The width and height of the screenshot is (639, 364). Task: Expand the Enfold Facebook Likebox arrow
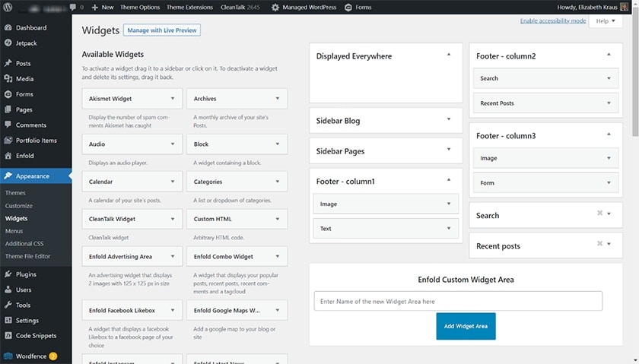click(x=173, y=310)
